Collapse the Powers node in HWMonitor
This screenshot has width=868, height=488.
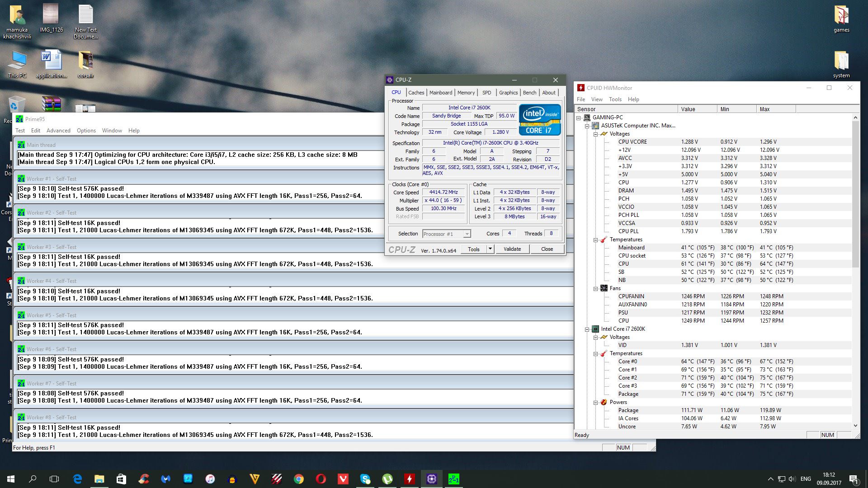pos(596,402)
